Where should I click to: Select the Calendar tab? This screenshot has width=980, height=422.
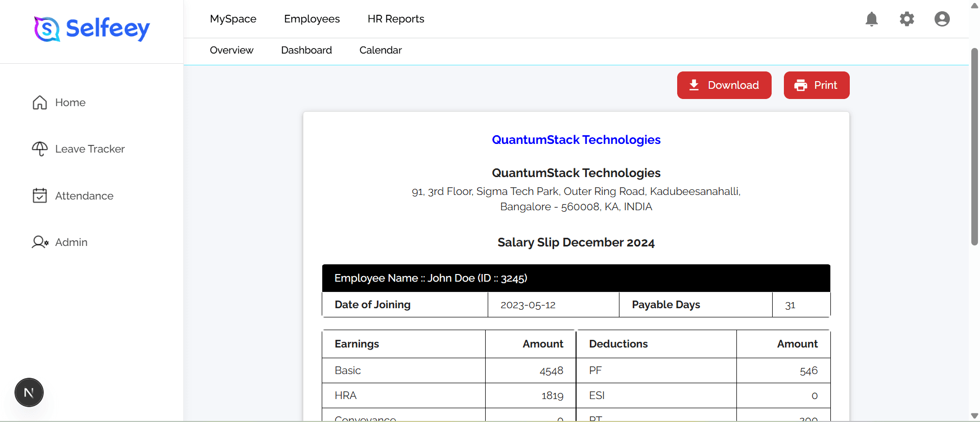[x=380, y=50]
